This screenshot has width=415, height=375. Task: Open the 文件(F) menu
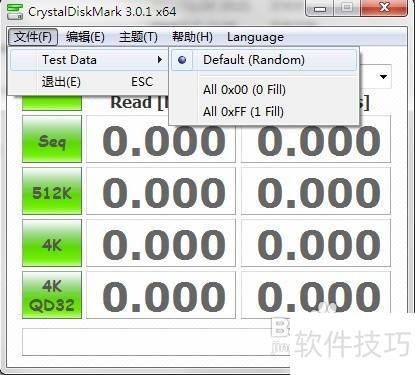(x=33, y=37)
